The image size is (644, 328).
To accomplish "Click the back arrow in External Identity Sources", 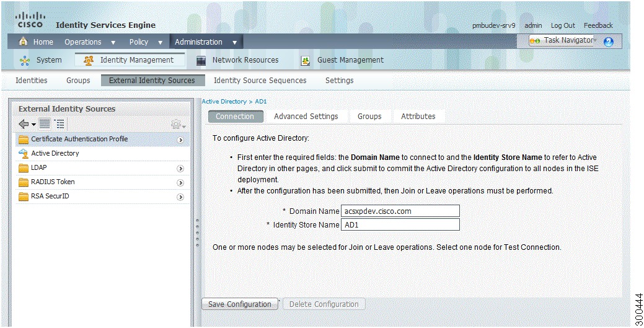I will pos(24,124).
